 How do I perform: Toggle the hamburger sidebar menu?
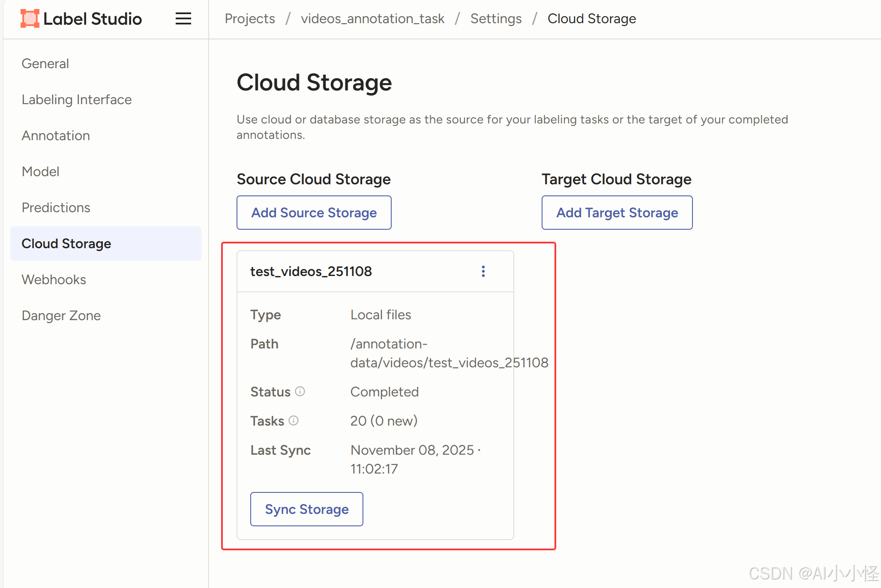coord(183,18)
